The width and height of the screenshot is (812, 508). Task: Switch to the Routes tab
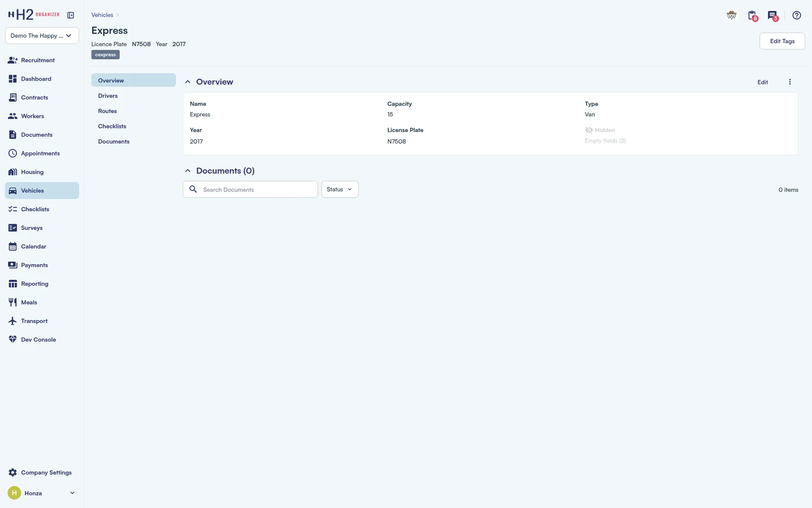coord(133,111)
